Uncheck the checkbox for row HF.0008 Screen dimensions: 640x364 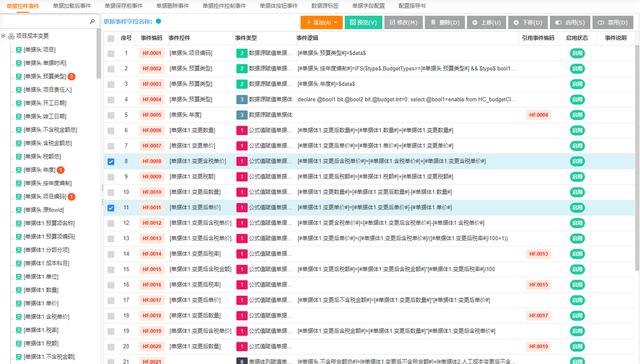(x=111, y=162)
